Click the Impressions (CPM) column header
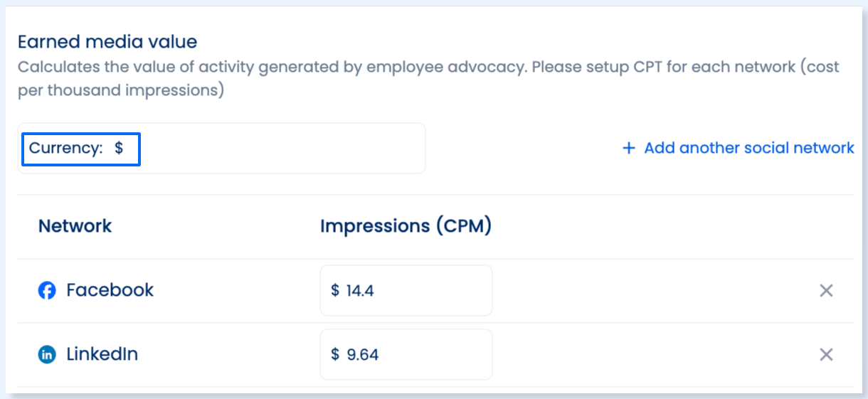Image resolution: width=868 pixels, height=399 pixels. [x=406, y=226]
